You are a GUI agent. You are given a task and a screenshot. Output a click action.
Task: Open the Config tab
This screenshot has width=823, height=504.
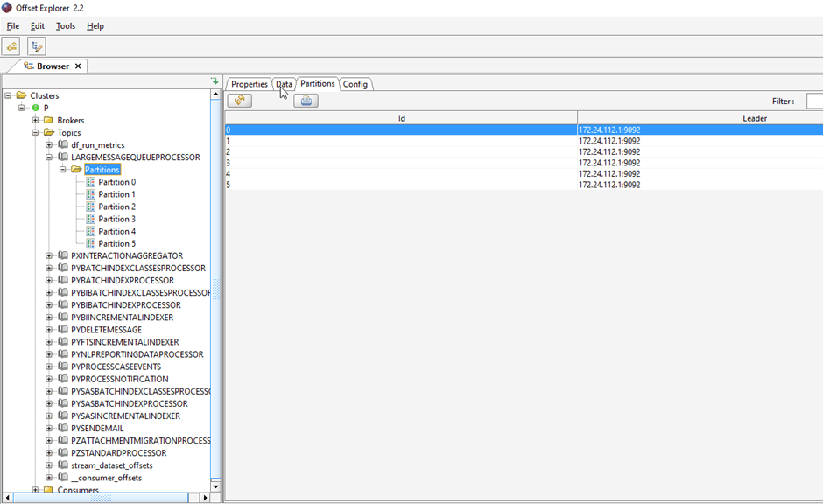[355, 84]
